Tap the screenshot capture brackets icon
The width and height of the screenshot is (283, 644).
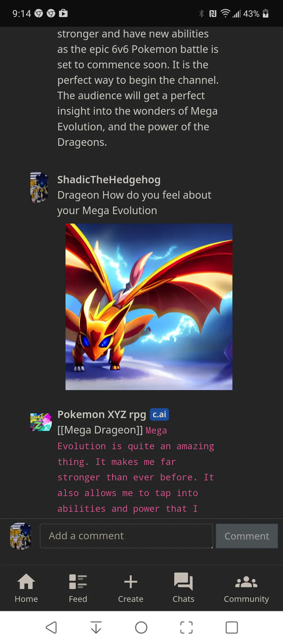[x=186, y=628]
